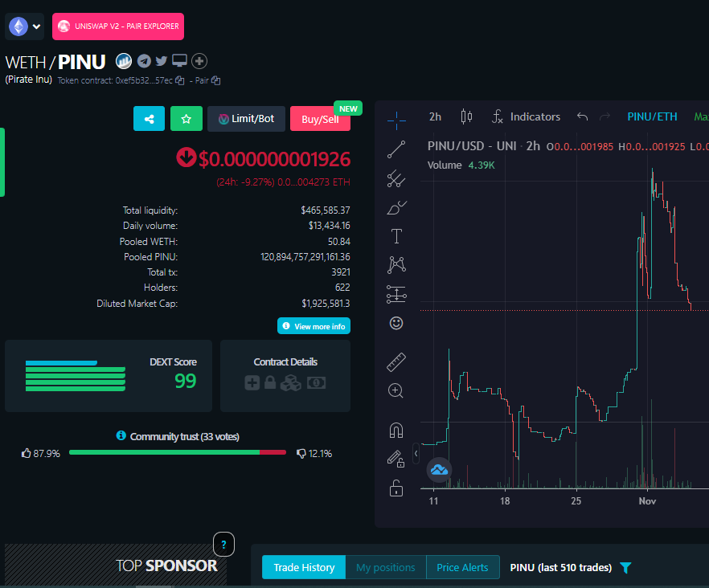Copy the token contract address
The height and width of the screenshot is (588, 709).
point(180,80)
